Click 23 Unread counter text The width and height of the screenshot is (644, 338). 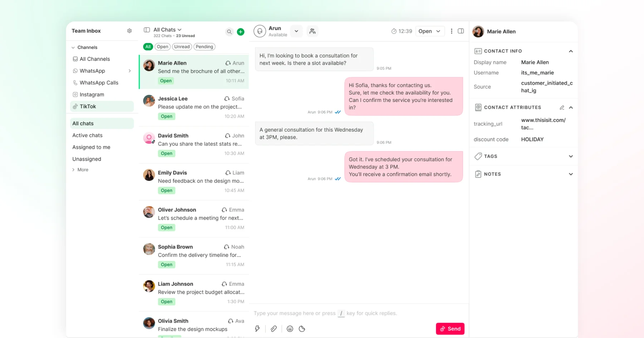tap(185, 36)
